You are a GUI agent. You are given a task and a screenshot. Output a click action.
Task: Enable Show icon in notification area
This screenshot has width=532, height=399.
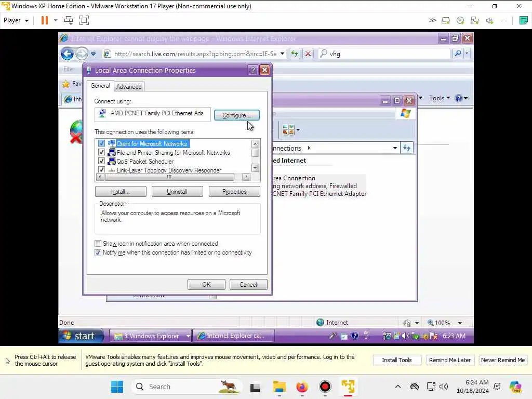click(x=98, y=244)
